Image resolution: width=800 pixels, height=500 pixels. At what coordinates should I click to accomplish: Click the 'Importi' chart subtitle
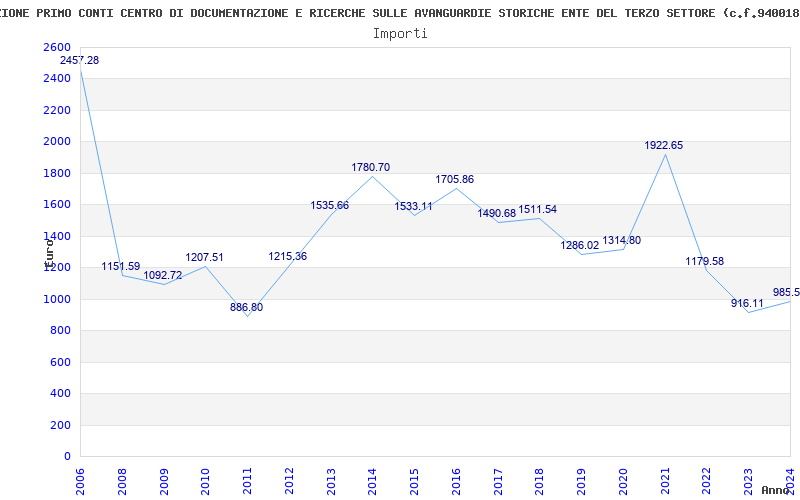400,34
